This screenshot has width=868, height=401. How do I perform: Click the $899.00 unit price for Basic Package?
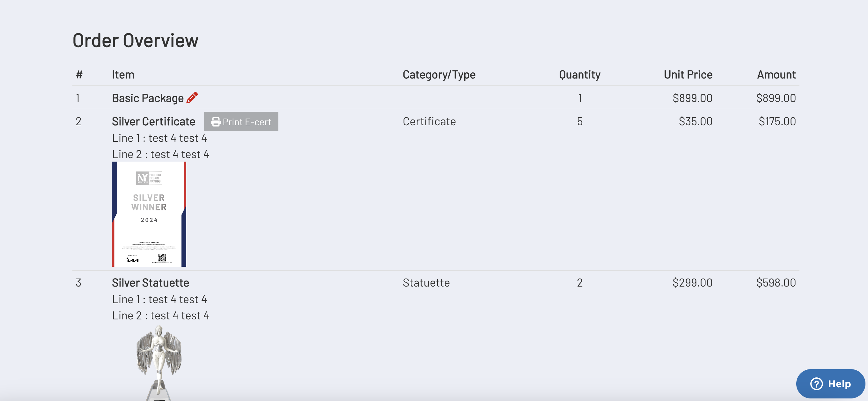click(692, 98)
